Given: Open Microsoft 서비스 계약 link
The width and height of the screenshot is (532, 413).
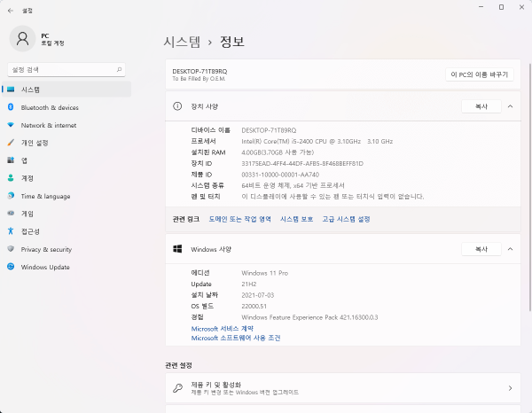Looking at the screenshot, I should (x=223, y=329).
